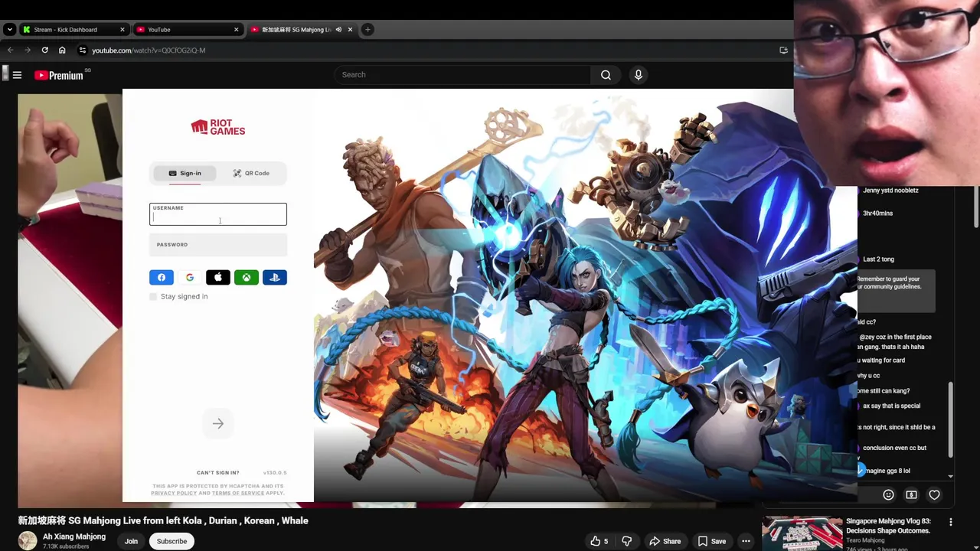
Task: Open the Ah Xiang Mahjong channel name
Action: pos(74,536)
